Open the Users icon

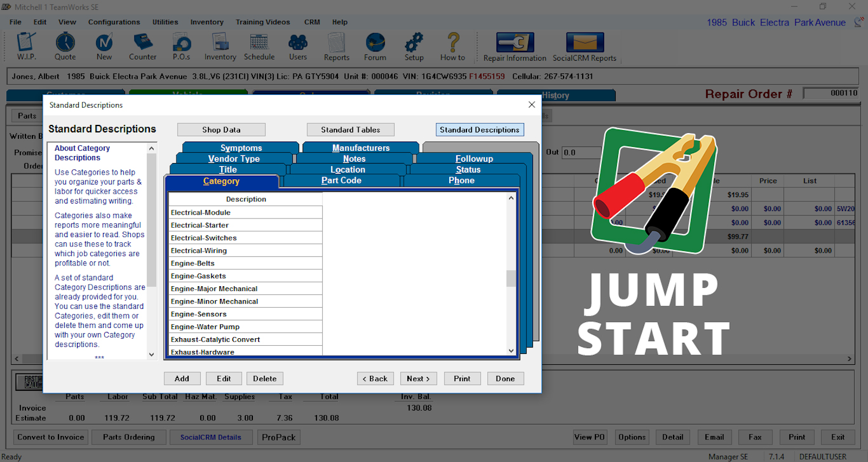297,46
